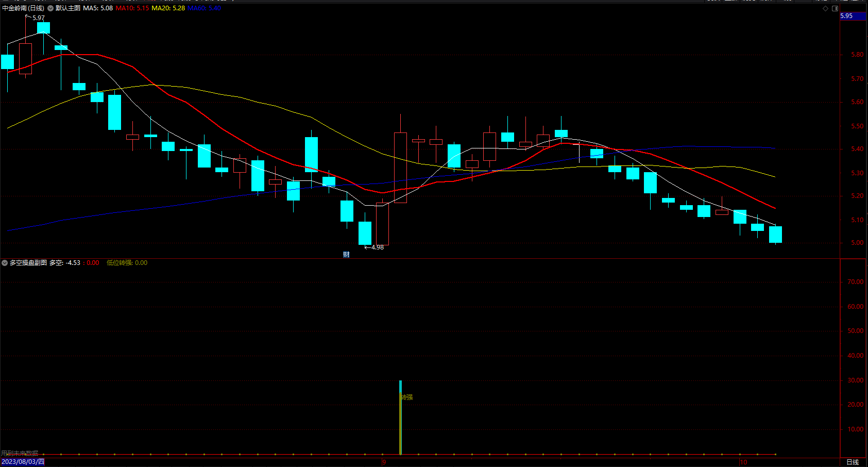Click the 10.00 sub-chart axis label
This screenshot has height=467, width=868.
coord(856,429)
